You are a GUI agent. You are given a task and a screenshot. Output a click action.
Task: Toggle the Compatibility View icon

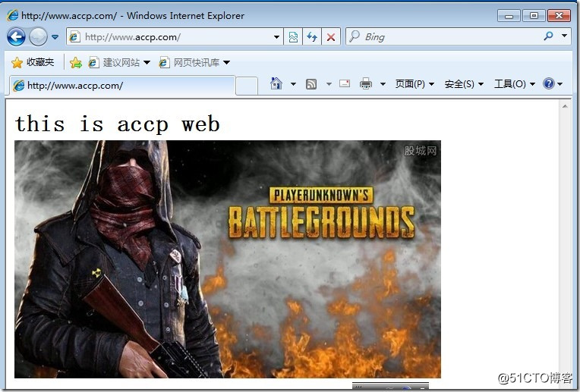pos(293,37)
